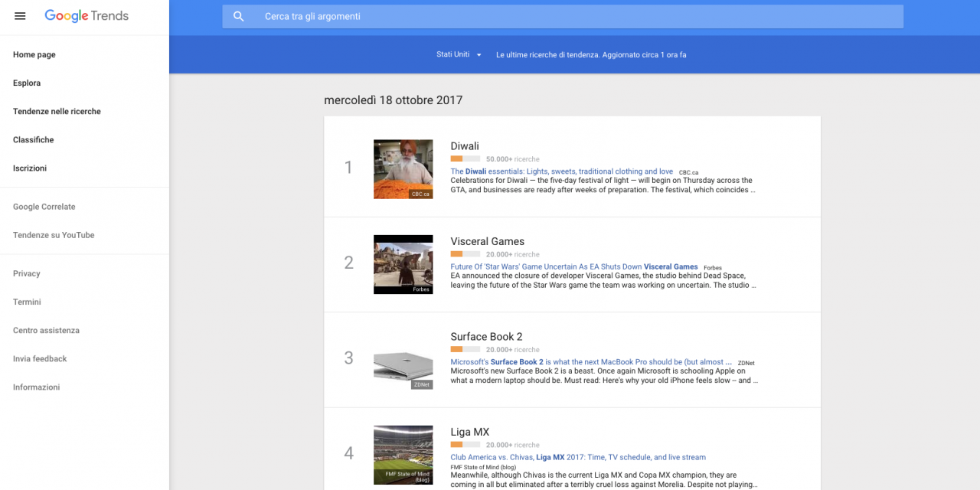Click the Surface Book 2 20.000+ volume bar

tap(465, 350)
